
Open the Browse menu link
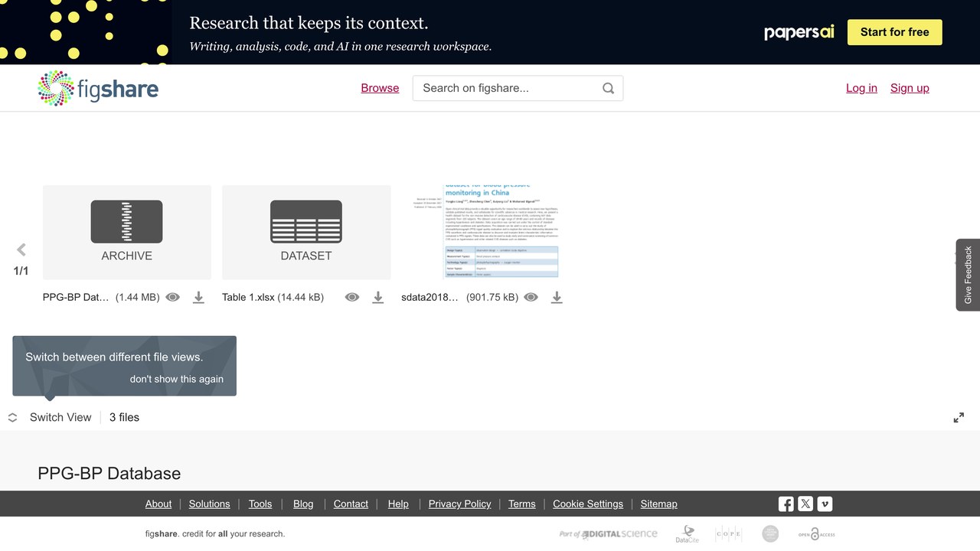coord(380,88)
